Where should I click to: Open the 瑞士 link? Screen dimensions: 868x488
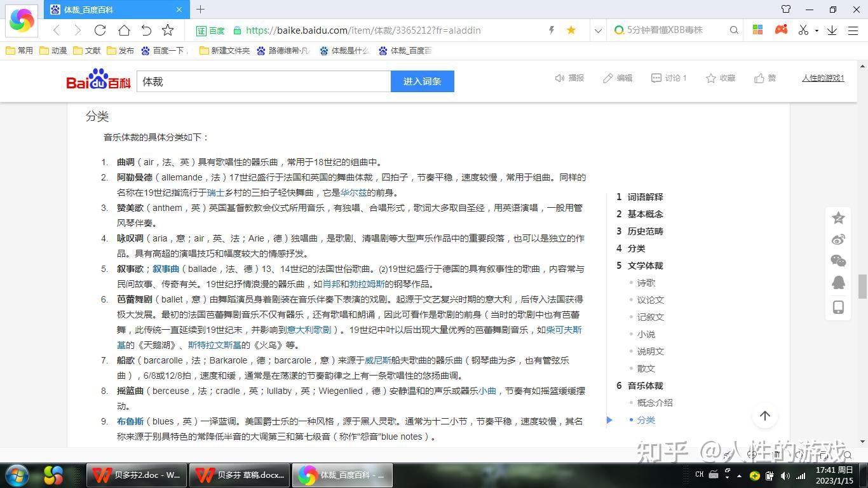215,193
